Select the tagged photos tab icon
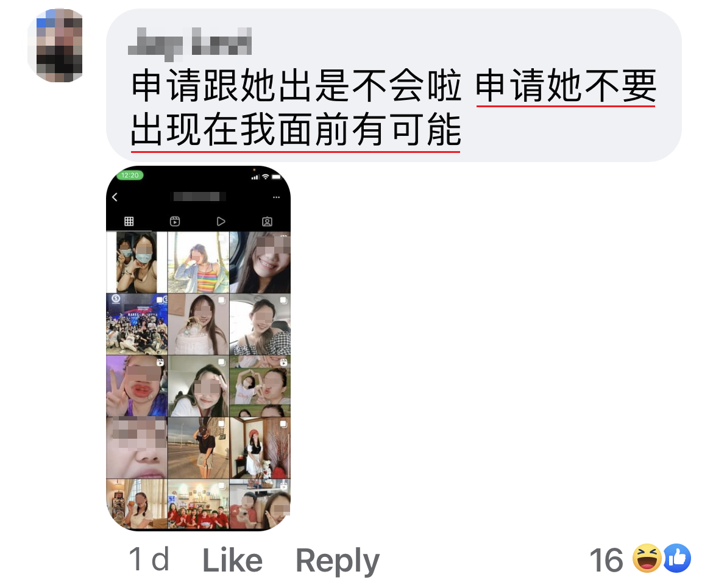 268,221
